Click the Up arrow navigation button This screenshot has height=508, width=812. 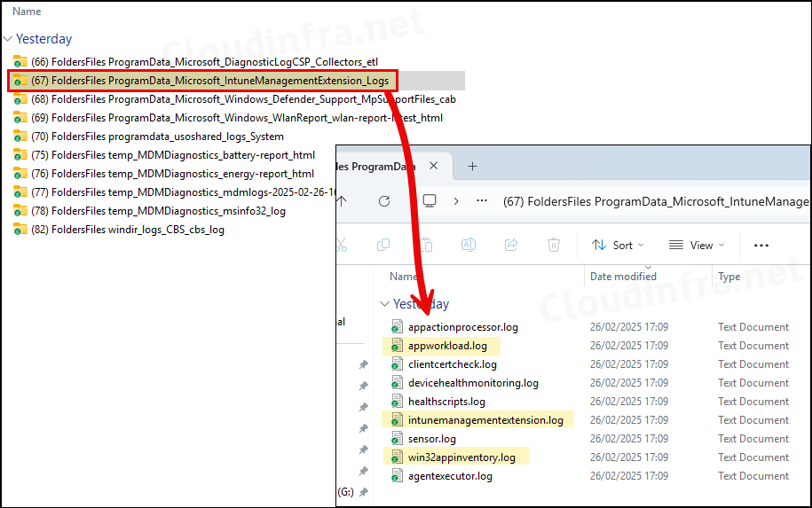342,201
